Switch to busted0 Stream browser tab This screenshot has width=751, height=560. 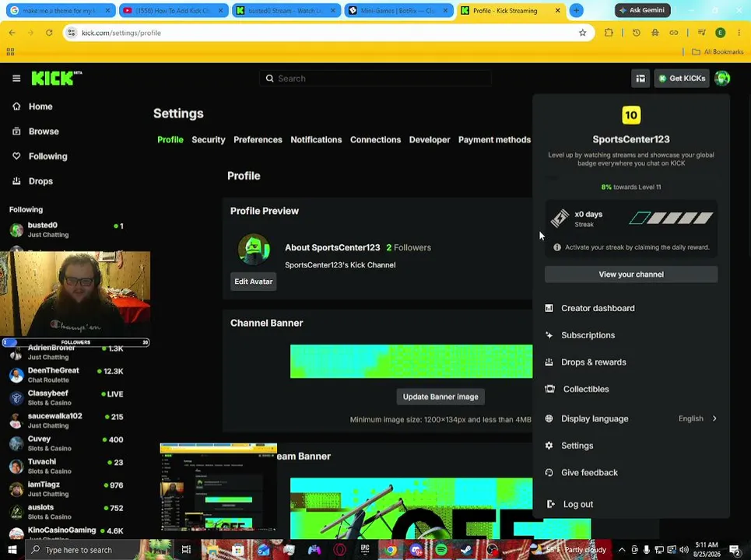click(286, 10)
